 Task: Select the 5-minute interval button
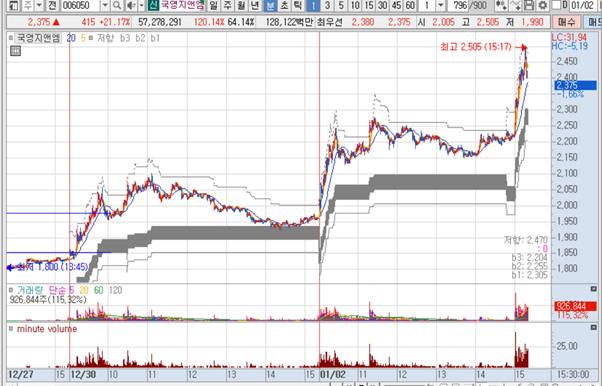341,5
